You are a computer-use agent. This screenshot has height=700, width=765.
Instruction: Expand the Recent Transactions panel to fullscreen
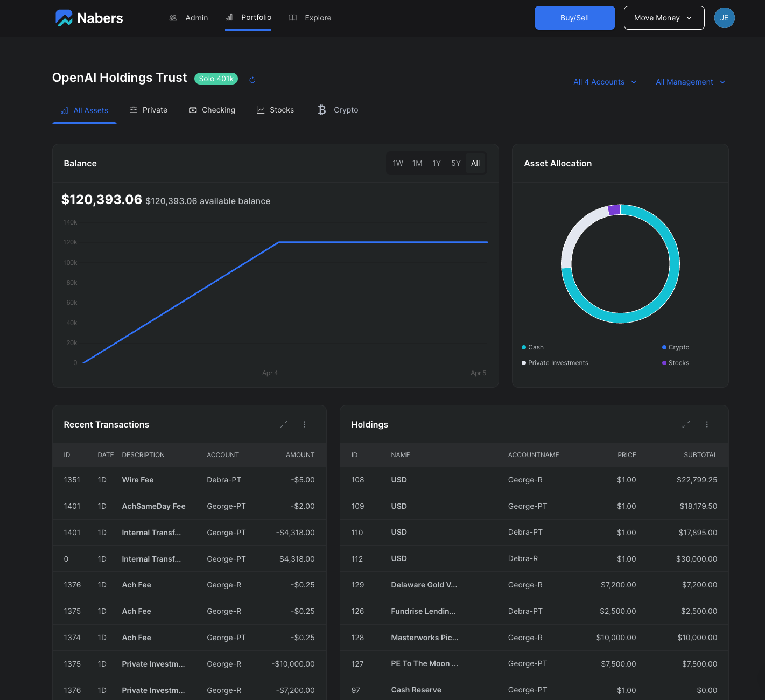(x=284, y=424)
